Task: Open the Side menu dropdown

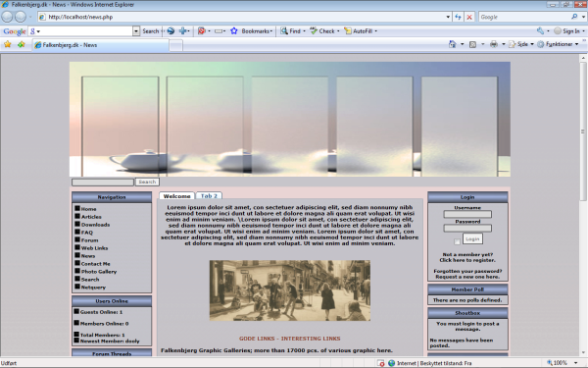Action: tap(521, 44)
